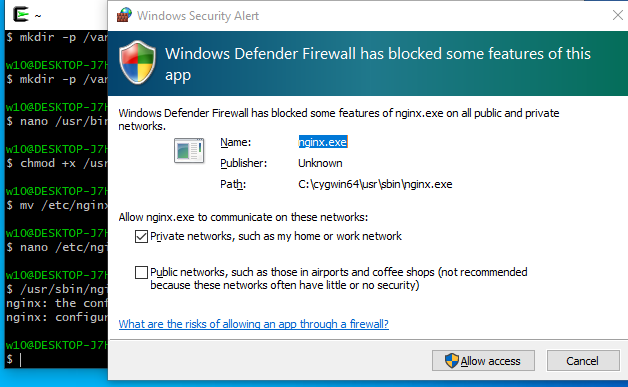
Task: Click the Unknown publisher value
Action: (x=320, y=163)
